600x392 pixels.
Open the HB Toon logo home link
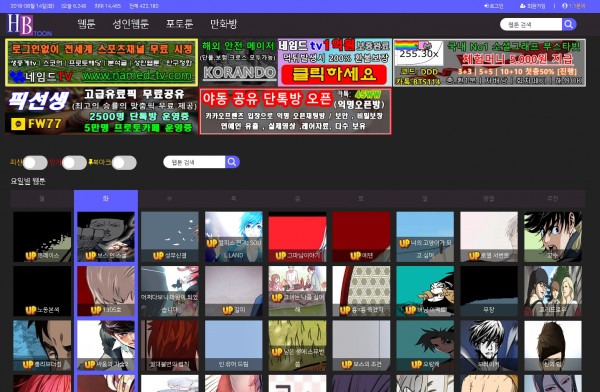tap(29, 25)
